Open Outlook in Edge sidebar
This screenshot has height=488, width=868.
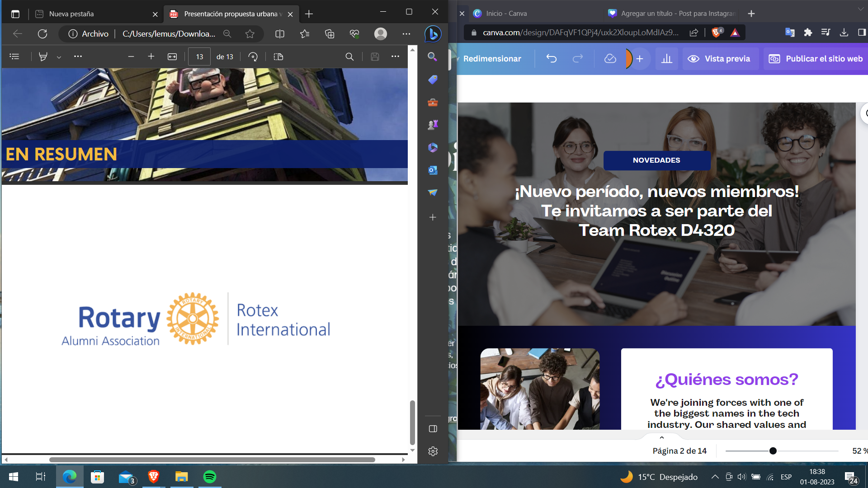pos(433,170)
